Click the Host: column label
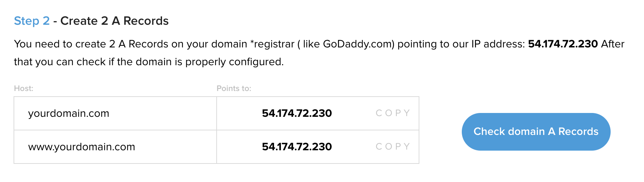This screenshot has height=182, width=644. 24,88
